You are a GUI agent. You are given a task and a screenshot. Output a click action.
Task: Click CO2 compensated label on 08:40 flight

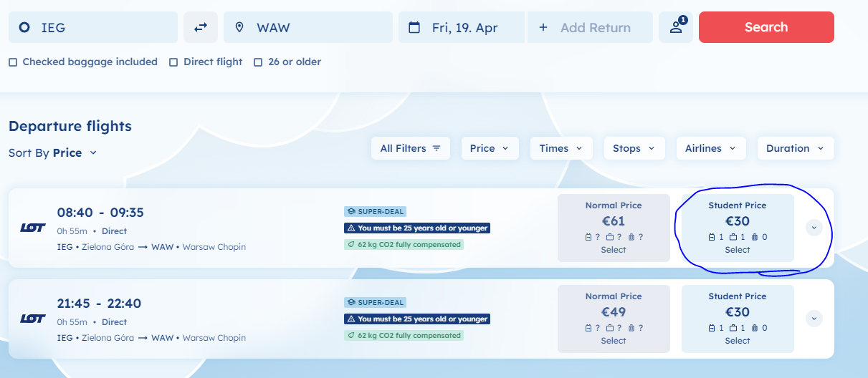(x=404, y=244)
